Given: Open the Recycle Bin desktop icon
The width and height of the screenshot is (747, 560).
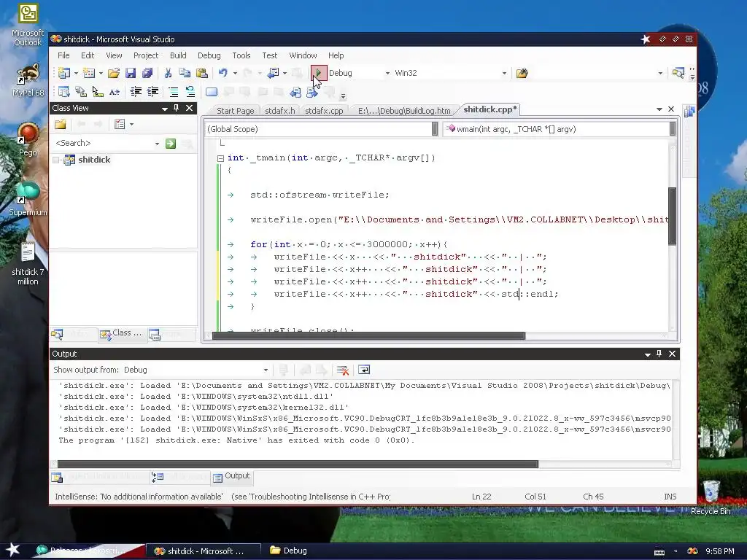Looking at the screenshot, I should tap(711, 498).
